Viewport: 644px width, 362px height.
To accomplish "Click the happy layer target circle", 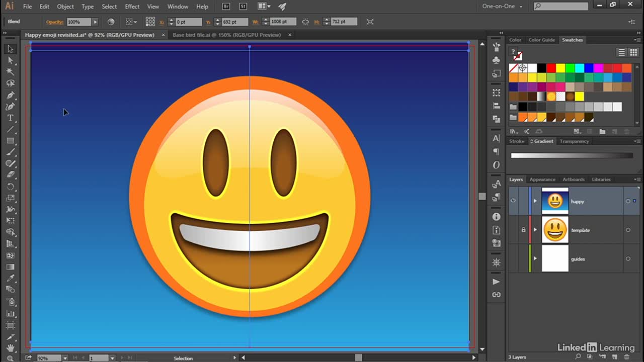I will click(628, 201).
